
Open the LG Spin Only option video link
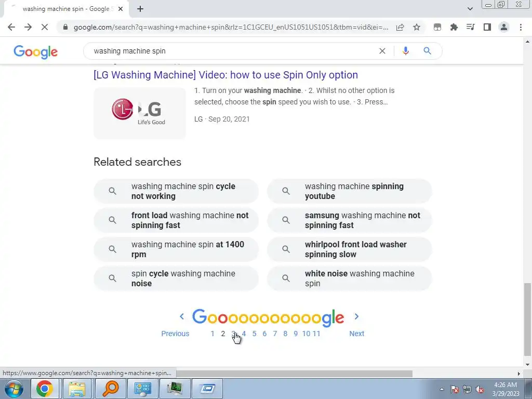pos(225,75)
